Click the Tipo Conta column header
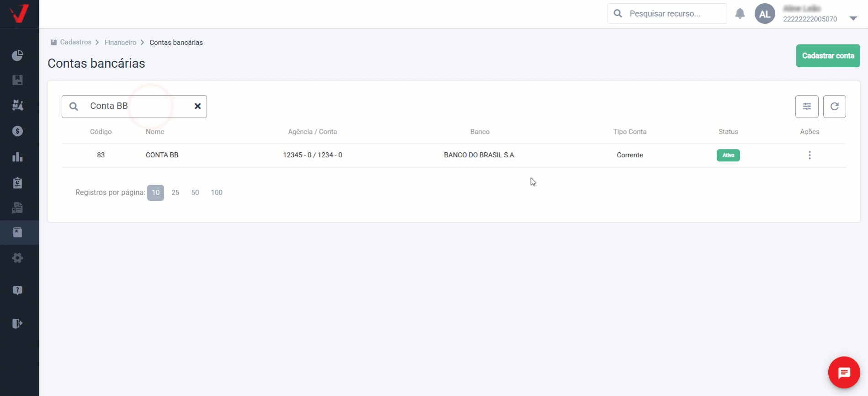 [630, 132]
